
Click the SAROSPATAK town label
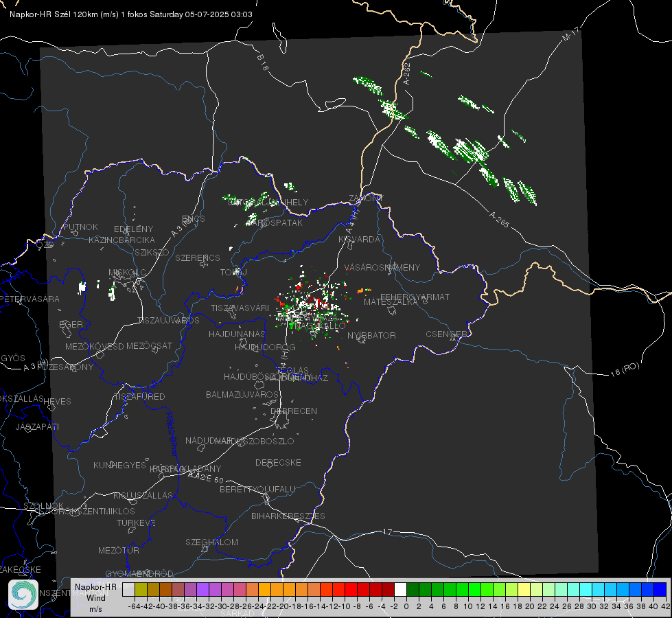275,223
